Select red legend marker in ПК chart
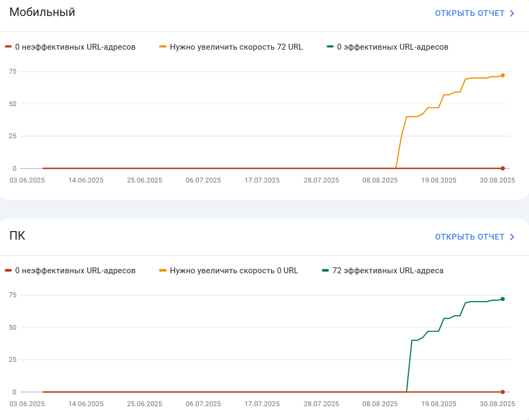 pos(9,270)
